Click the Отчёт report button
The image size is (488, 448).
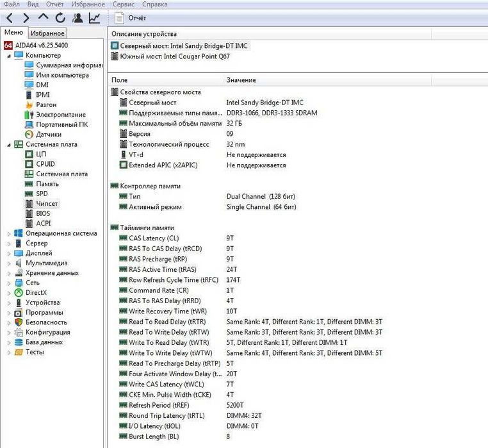point(131,18)
